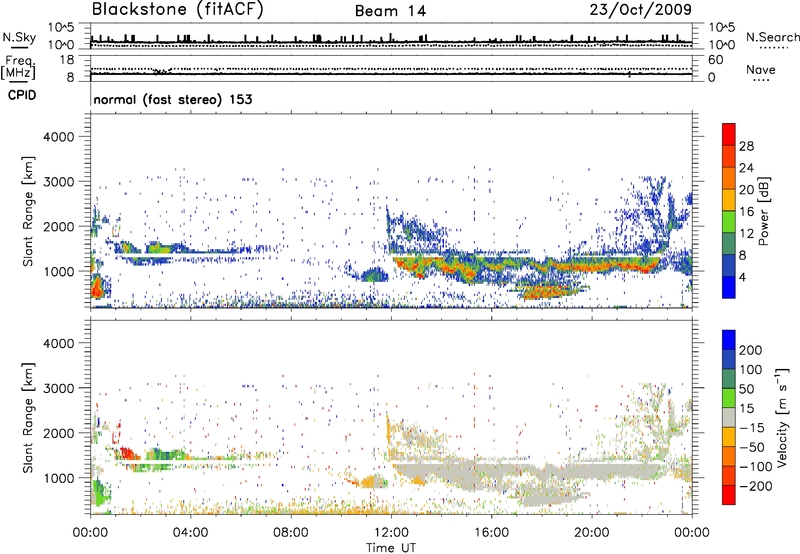Click the Freq. [MHz] axis label
This screenshot has width=800, height=554.
point(18,68)
